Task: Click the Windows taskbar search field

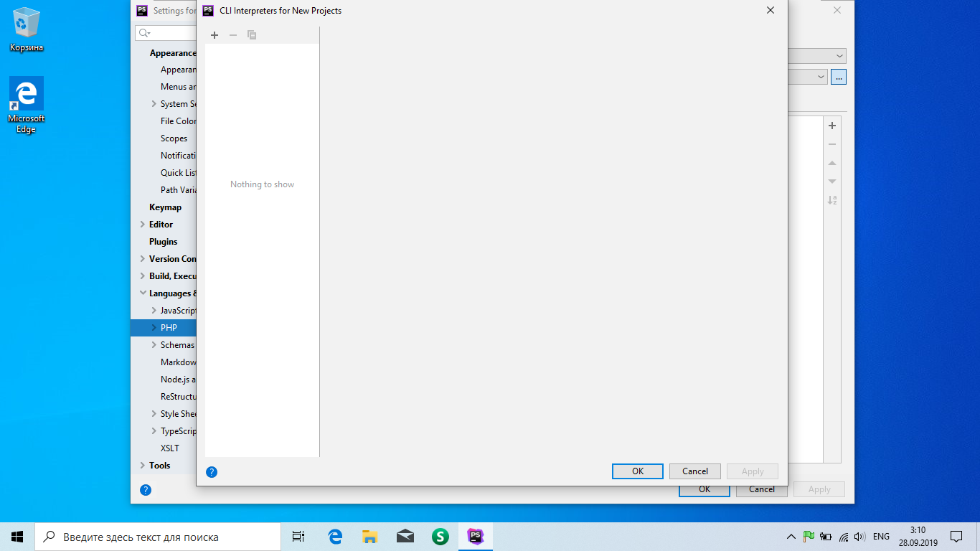Action: coord(158,537)
